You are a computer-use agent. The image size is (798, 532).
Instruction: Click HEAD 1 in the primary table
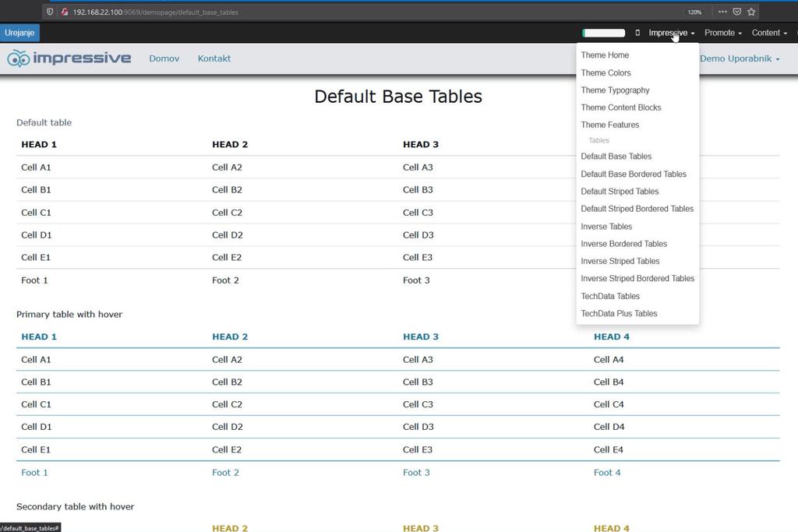click(39, 336)
